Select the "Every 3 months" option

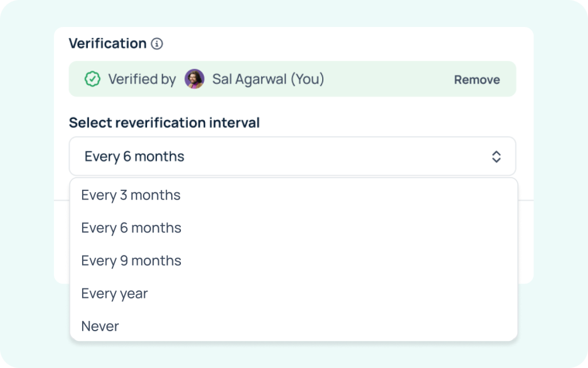(x=131, y=195)
